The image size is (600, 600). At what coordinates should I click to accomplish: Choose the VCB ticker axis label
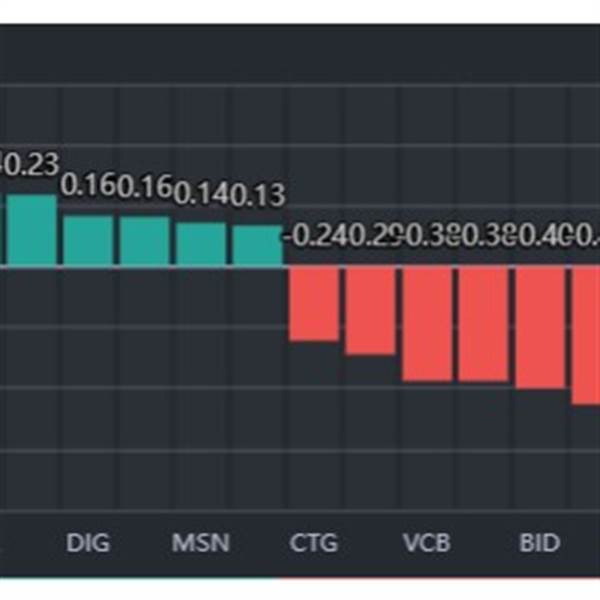(427, 544)
